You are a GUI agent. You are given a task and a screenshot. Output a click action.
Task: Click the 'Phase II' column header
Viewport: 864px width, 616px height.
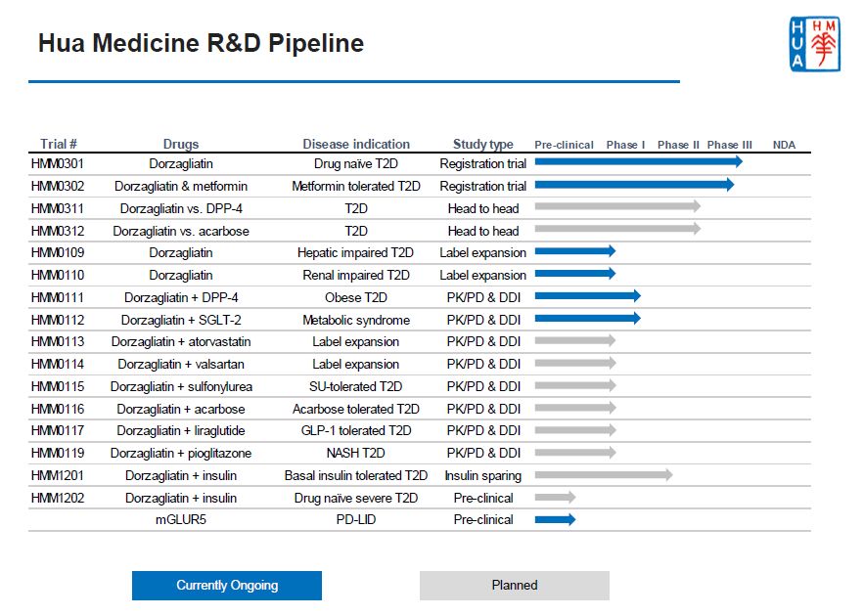(x=678, y=145)
